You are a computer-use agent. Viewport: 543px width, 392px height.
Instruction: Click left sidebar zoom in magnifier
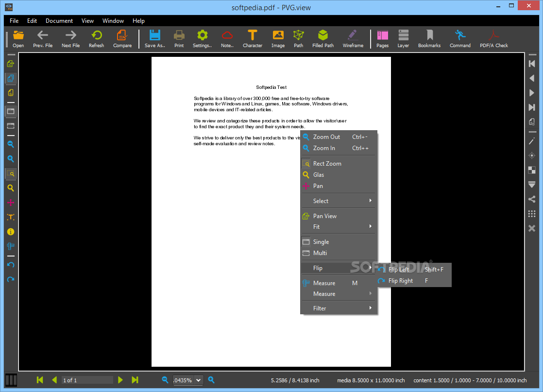(x=11, y=159)
